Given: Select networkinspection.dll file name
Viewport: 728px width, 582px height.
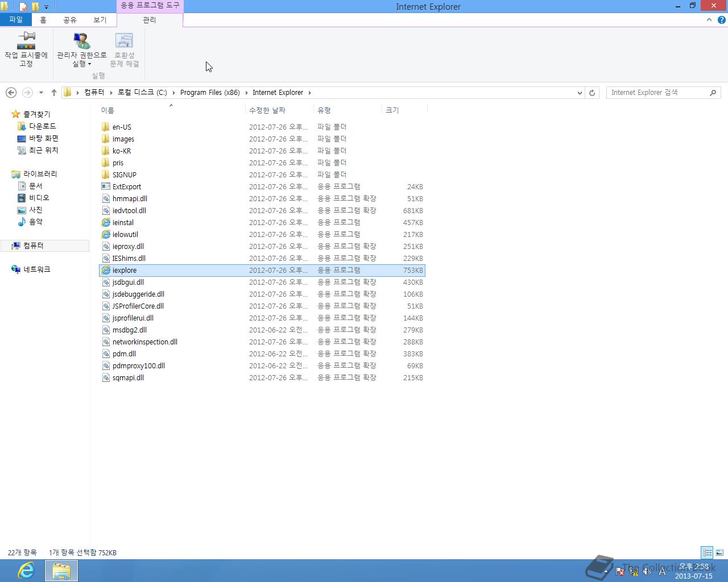Looking at the screenshot, I should tap(144, 342).
